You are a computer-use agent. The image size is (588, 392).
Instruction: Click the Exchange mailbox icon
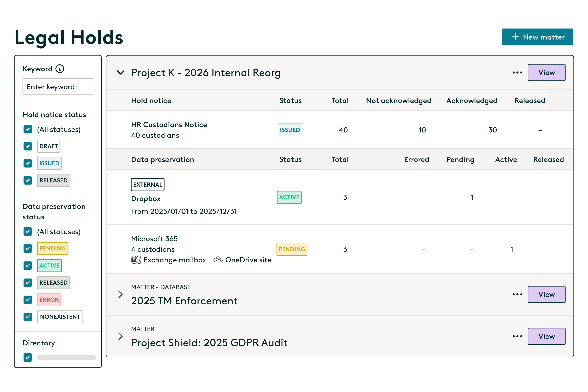point(136,260)
